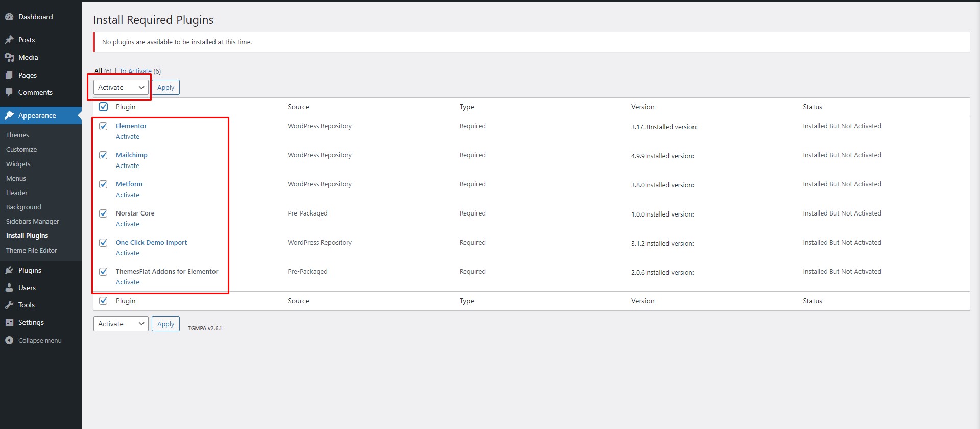Click the Users person icon
The width and height of the screenshot is (980, 429).
click(x=9, y=288)
